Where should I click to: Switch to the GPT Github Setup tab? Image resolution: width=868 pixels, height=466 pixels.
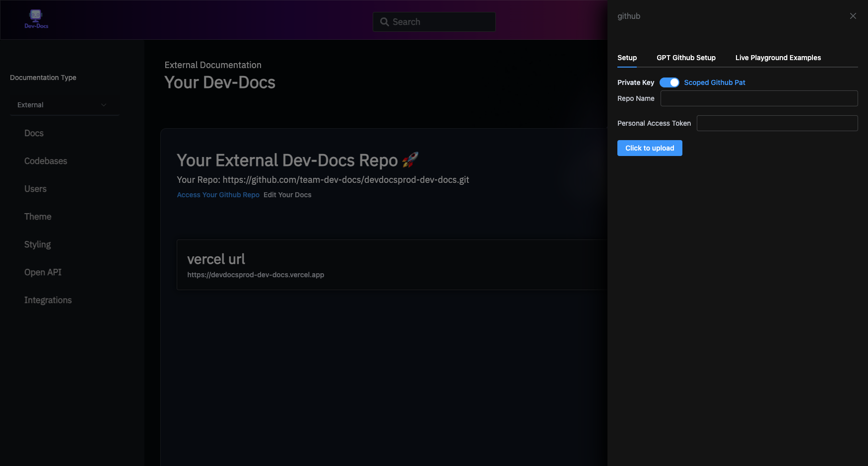tap(686, 58)
